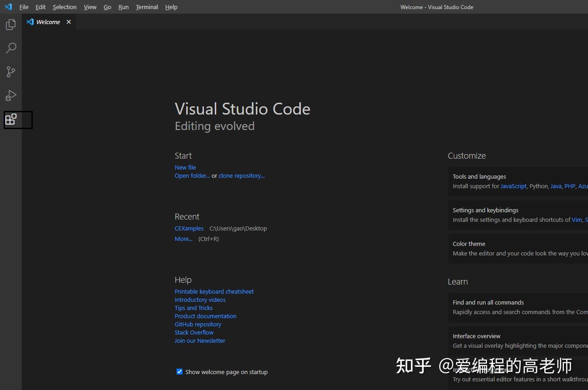Install support for JavaScript link
The width and height of the screenshot is (588, 390).
(513, 186)
